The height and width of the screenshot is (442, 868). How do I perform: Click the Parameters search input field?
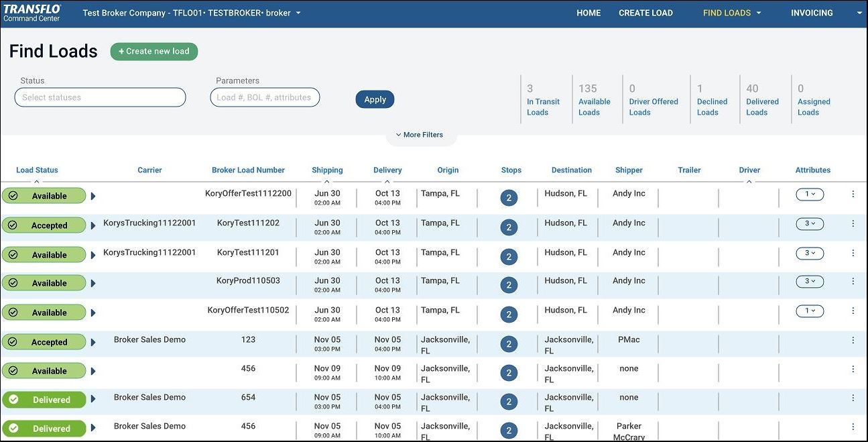coord(265,97)
